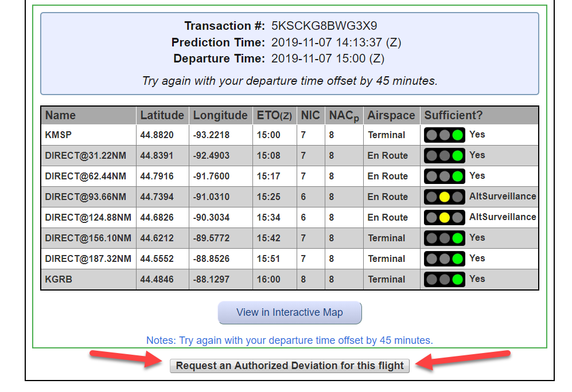Toggle the sufficiency indicator for DIRECT@31.22NM
Screen dimensions: 572x392
point(457,155)
